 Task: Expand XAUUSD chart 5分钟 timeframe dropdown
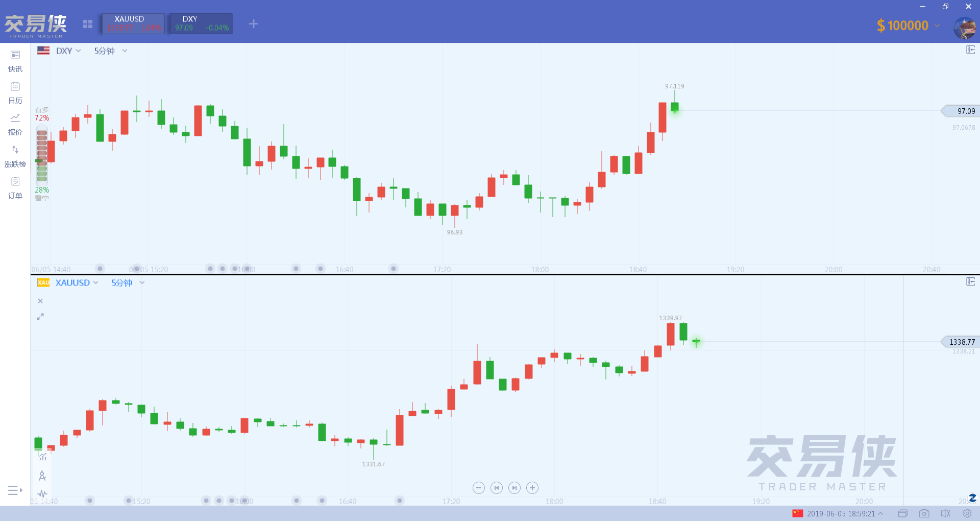click(x=128, y=282)
